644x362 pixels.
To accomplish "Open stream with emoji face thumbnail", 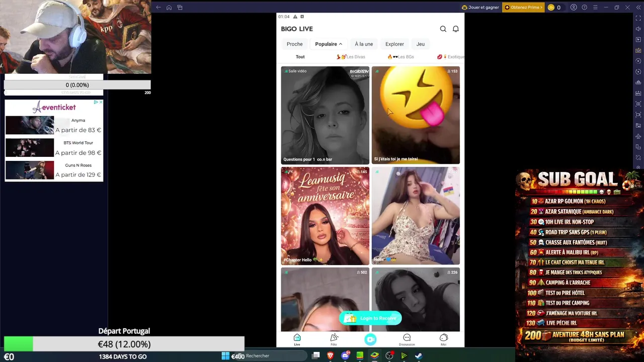I will pos(416,115).
